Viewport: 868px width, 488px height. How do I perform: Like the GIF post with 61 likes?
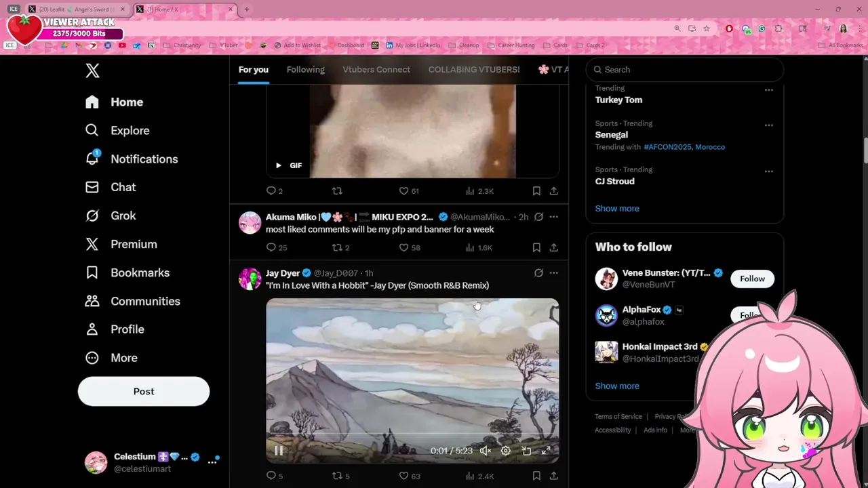pos(408,191)
